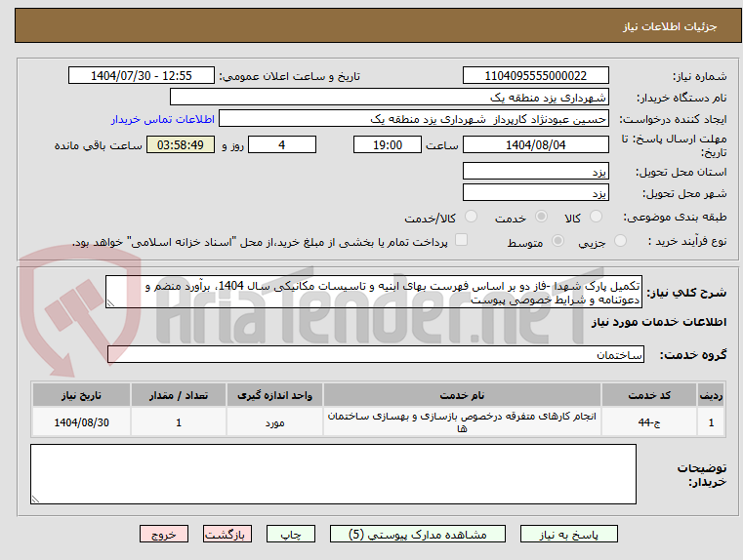The image size is (743, 560).
Task: Click the service group field ساختمان
Action: 376,354
